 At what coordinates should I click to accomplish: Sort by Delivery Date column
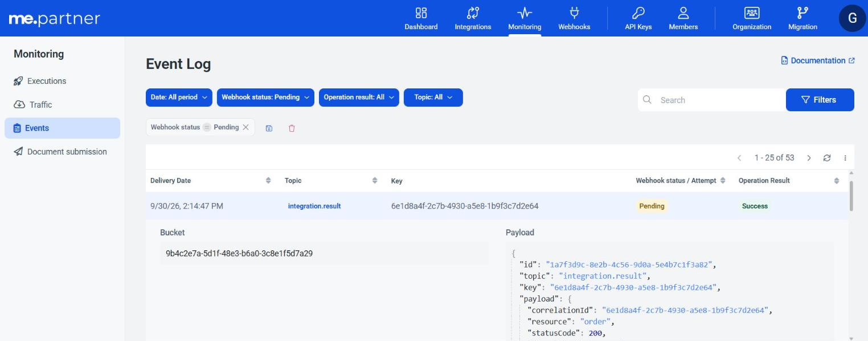[268, 181]
